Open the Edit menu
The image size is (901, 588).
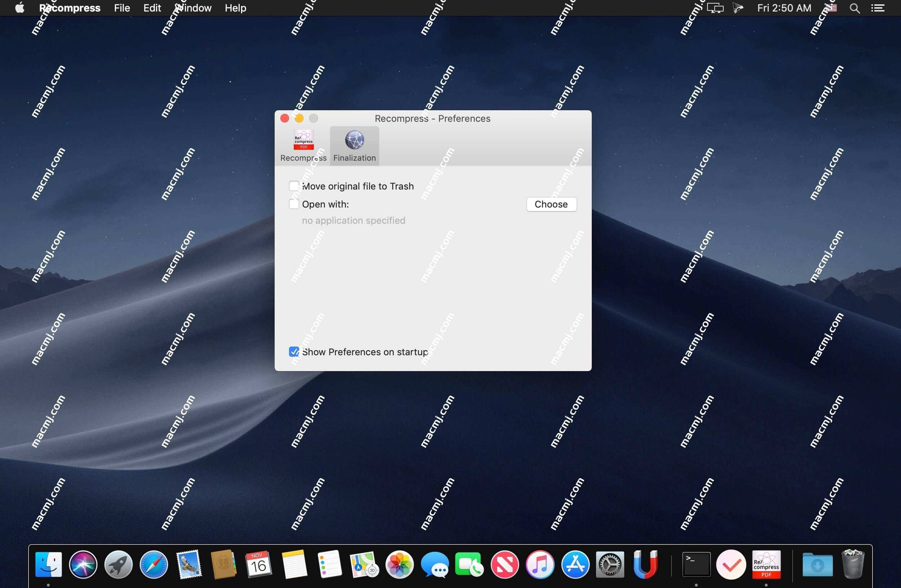click(152, 8)
